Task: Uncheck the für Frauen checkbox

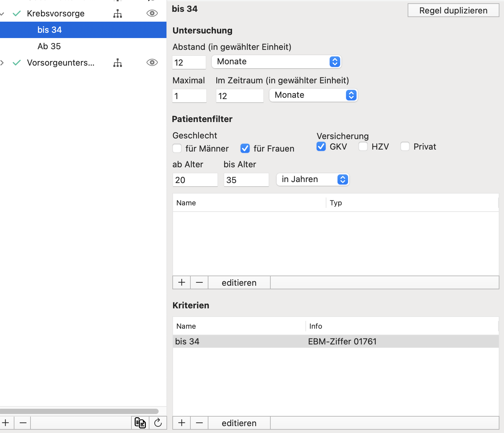Action: click(x=245, y=148)
